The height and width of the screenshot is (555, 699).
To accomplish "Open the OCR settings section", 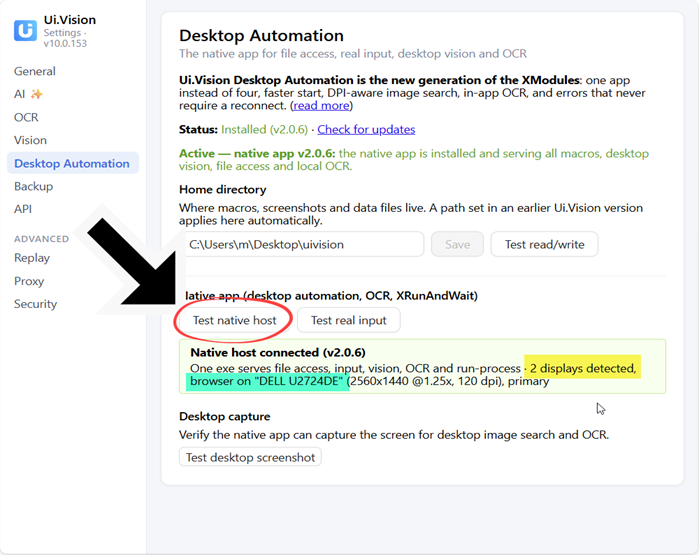I will click(x=26, y=117).
